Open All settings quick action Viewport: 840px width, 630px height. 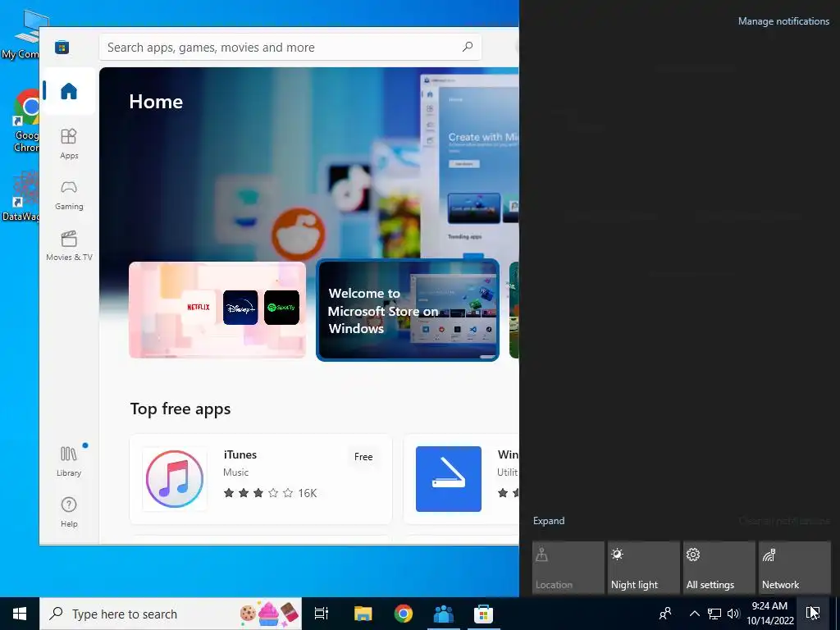(719, 568)
